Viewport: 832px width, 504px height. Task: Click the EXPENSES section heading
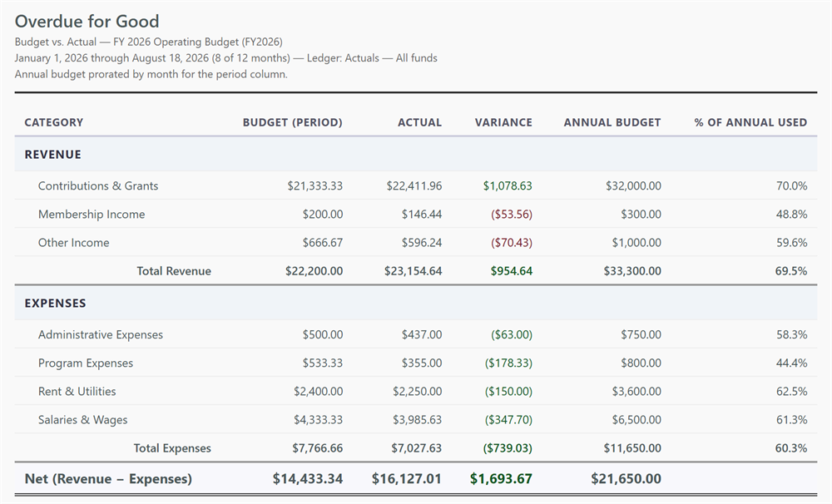(x=55, y=303)
